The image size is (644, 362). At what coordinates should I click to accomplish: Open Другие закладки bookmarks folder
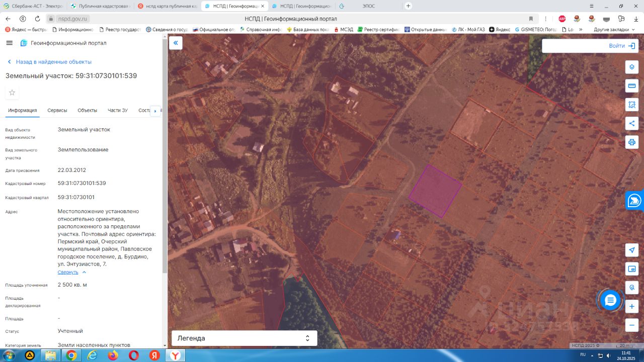coord(614,30)
